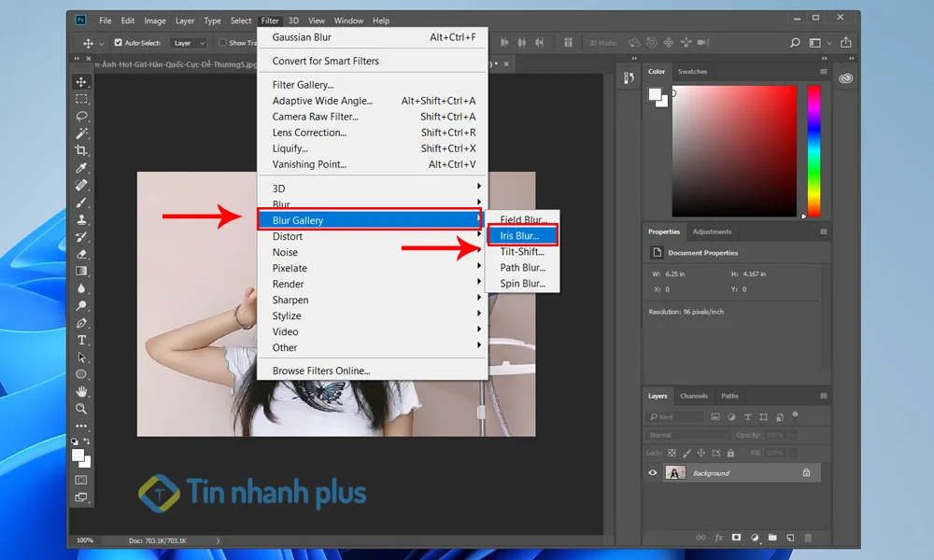Open the layer blend mode dropdown

tap(688, 434)
